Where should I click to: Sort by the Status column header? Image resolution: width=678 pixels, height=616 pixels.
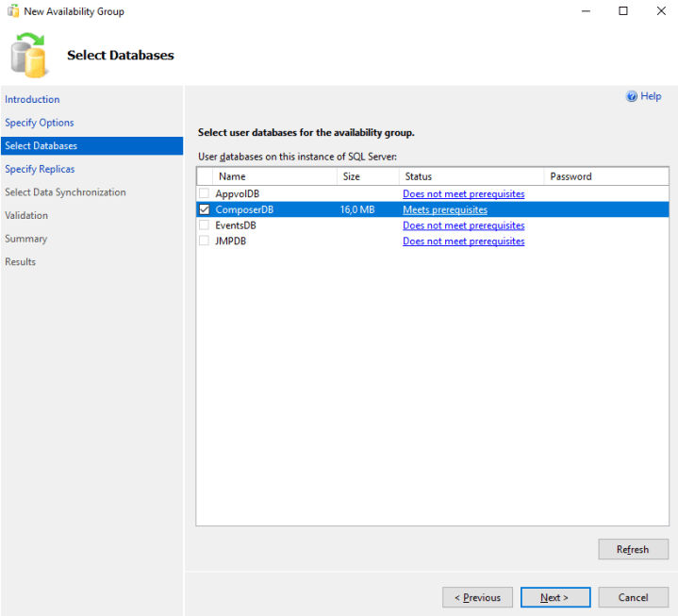pyautogui.click(x=471, y=176)
